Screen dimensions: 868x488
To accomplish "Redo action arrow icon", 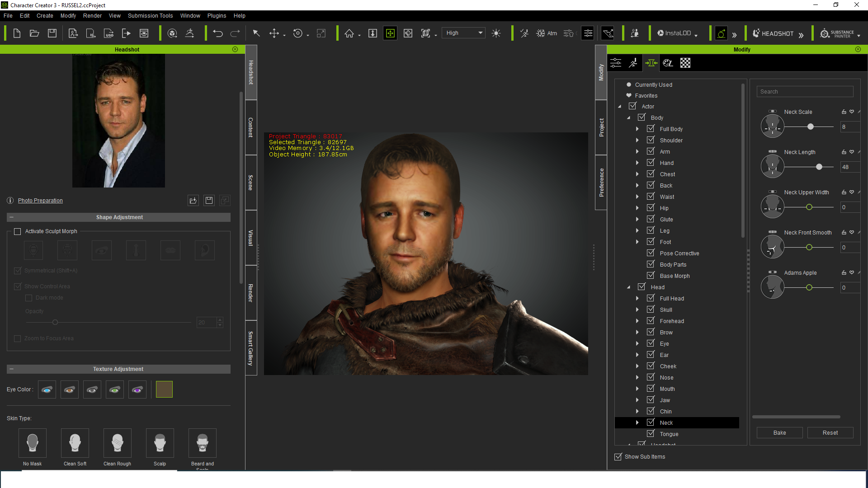I will pyautogui.click(x=235, y=33).
